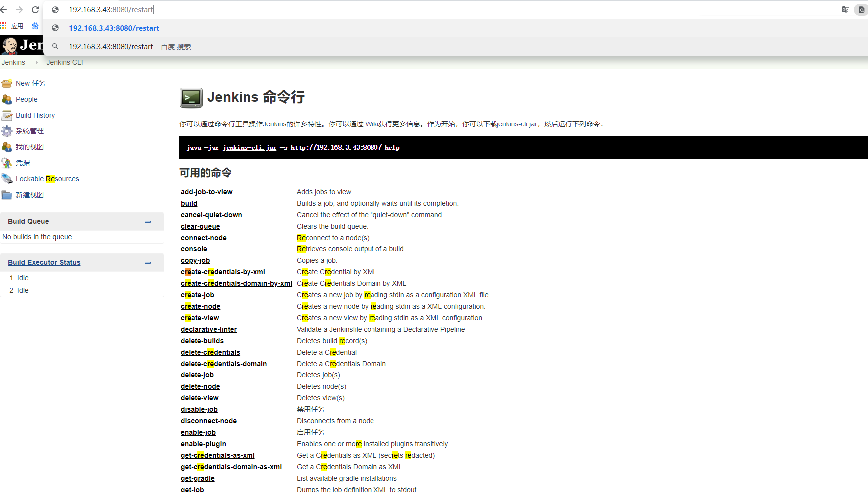
Task: Open the disconnect-node command
Action: 209,421
